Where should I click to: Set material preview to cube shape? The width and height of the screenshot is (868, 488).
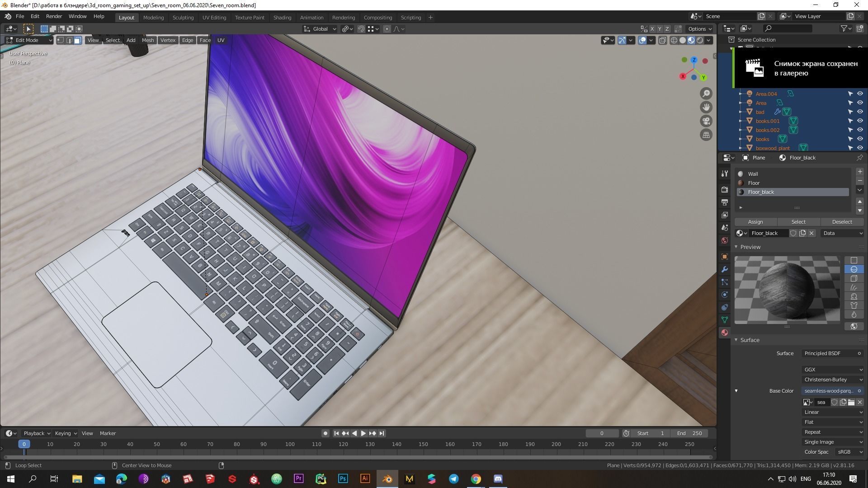click(854, 278)
